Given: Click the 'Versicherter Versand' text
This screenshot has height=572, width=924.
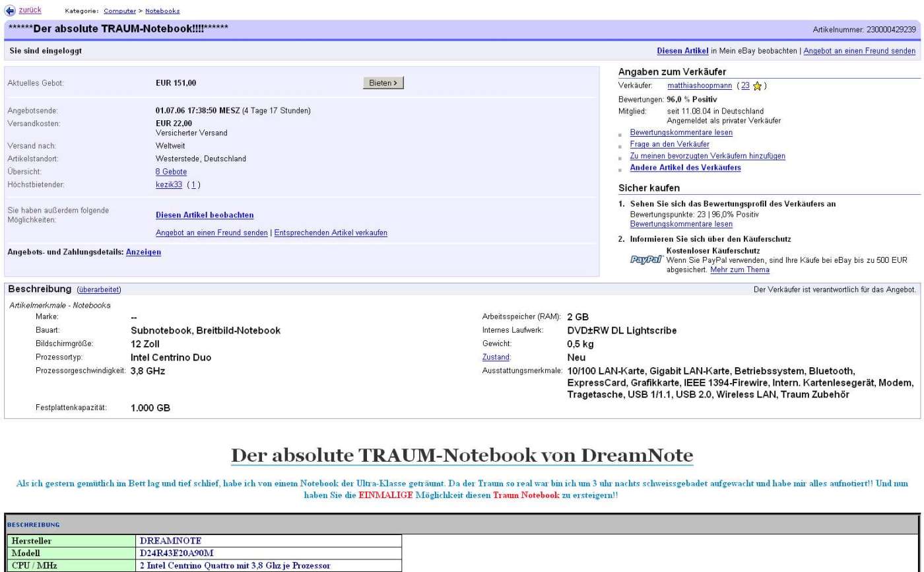Looking at the screenshot, I should tap(191, 133).
